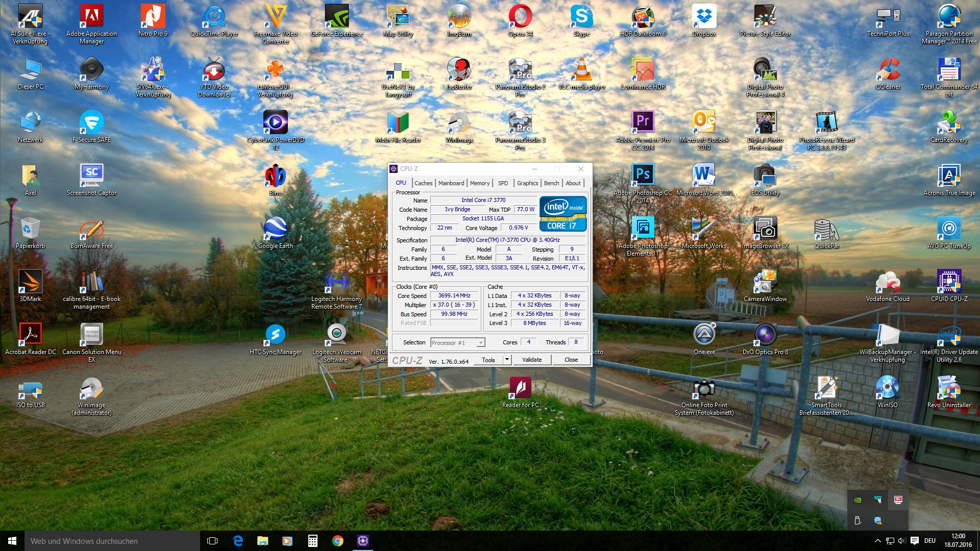This screenshot has height=551, width=980.
Task: Expand the Processor #1 selection dropdown
Action: pos(480,343)
